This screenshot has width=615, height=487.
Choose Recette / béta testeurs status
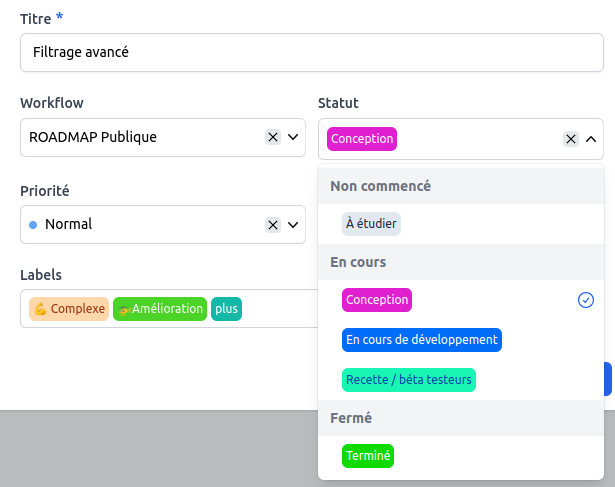click(x=409, y=380)
